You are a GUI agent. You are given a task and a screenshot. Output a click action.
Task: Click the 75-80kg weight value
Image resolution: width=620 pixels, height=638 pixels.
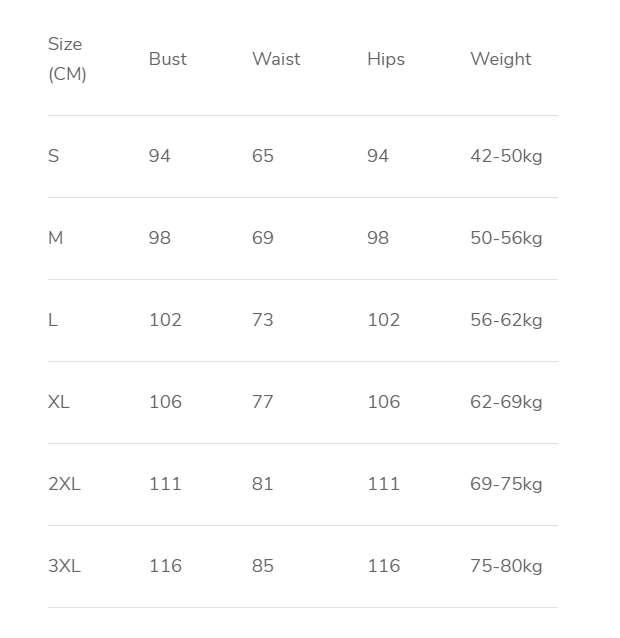tap(506, 566)
